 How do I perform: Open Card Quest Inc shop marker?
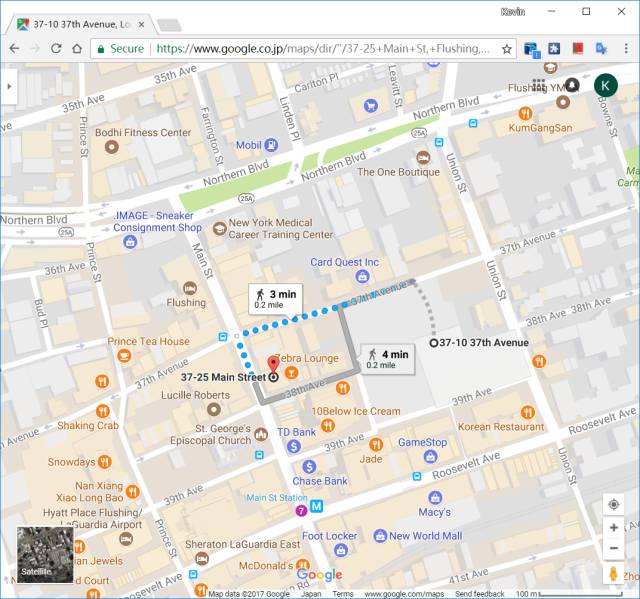pyautogui.click(x=362, y=277)
